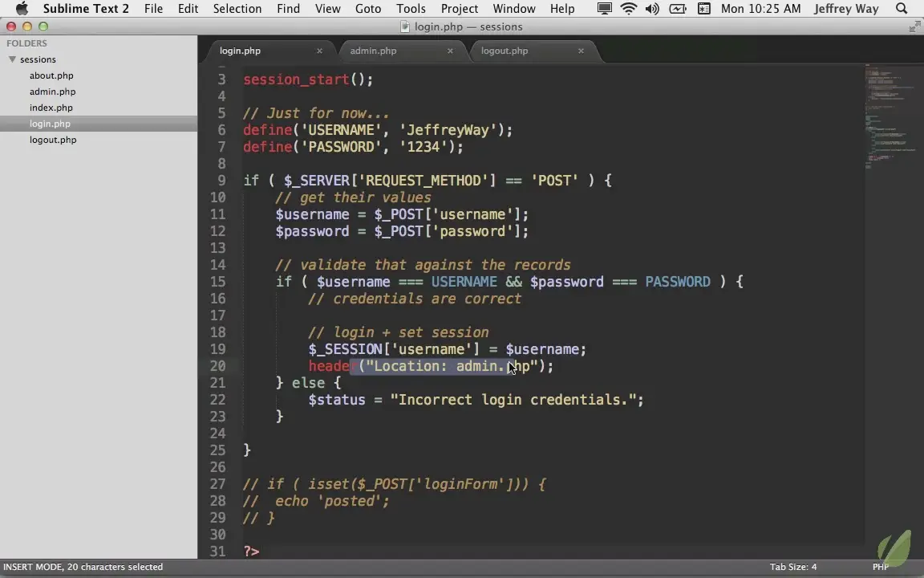Viewport: 924px width, 578px height.
Task: Click the echo 'posted' comment on line 28
Action: [317, 501]
